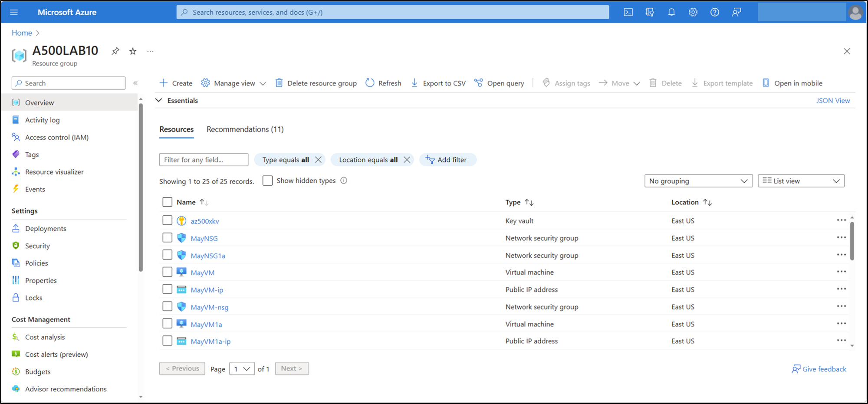Image resolution: width=868 pixels, height=404 pixels.
Task: Open the page number dropdown
Action: coord(242,368)
